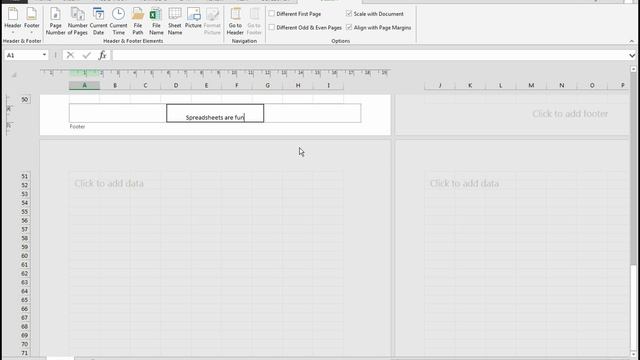Viewport: 640px width, 360px height.
Task: Insert Page Number element
Action: click(56, 21)
